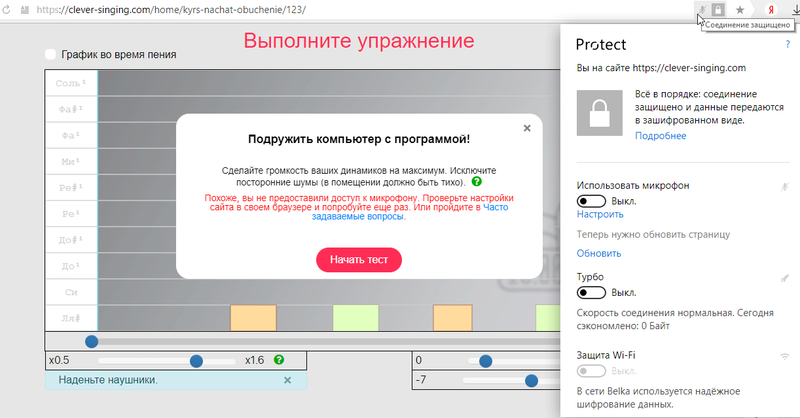The height and width of the screenshot is (418, 800).
Task: Click green help icon in the dialog
Action: pyautogui.click(x=477, y=181)
